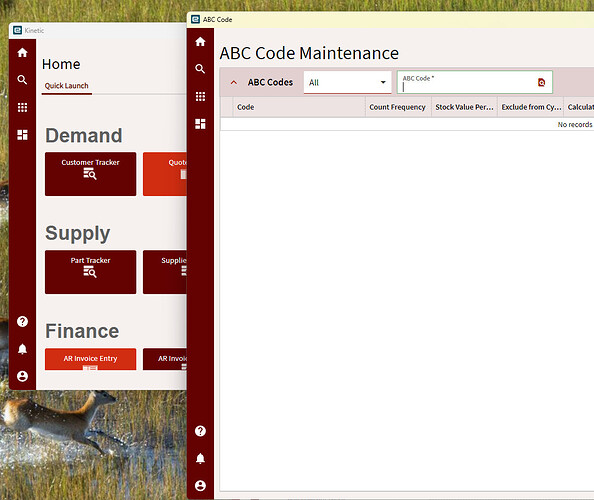The height and width of the screenshot is (500, 594).
Task: Open notifications bell in Kinetic window sidebar
Action: pyautogui.click(x=22, y=349)
